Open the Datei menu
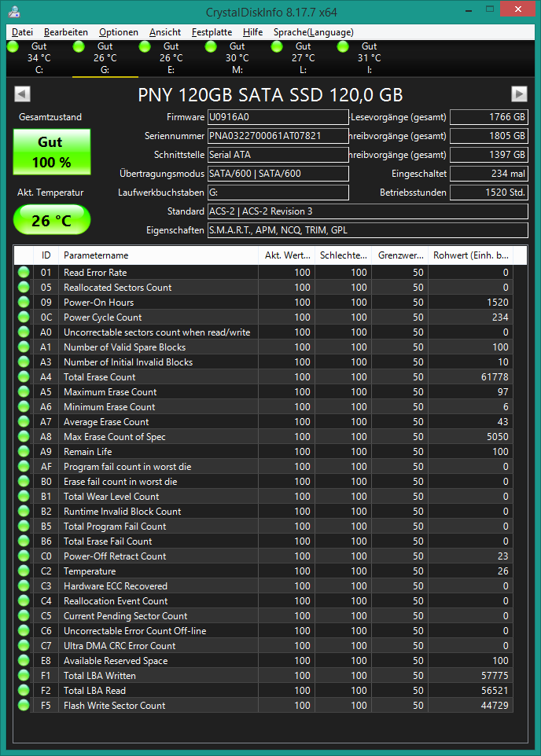541x756 pixels. click(22, 32)
